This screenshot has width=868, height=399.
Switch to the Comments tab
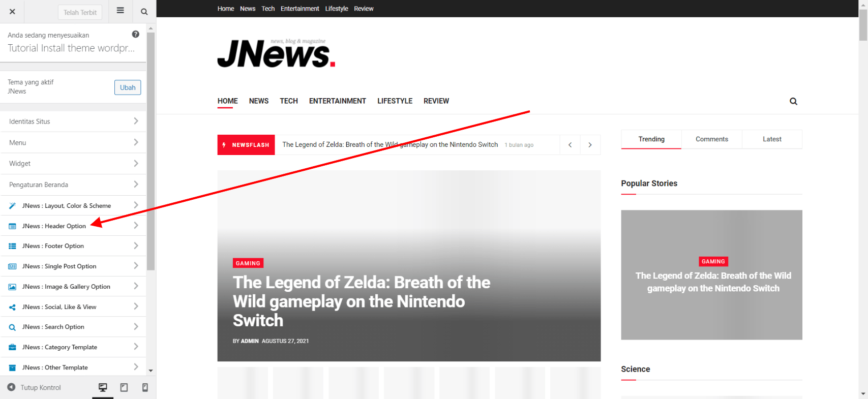coord(712,139)
